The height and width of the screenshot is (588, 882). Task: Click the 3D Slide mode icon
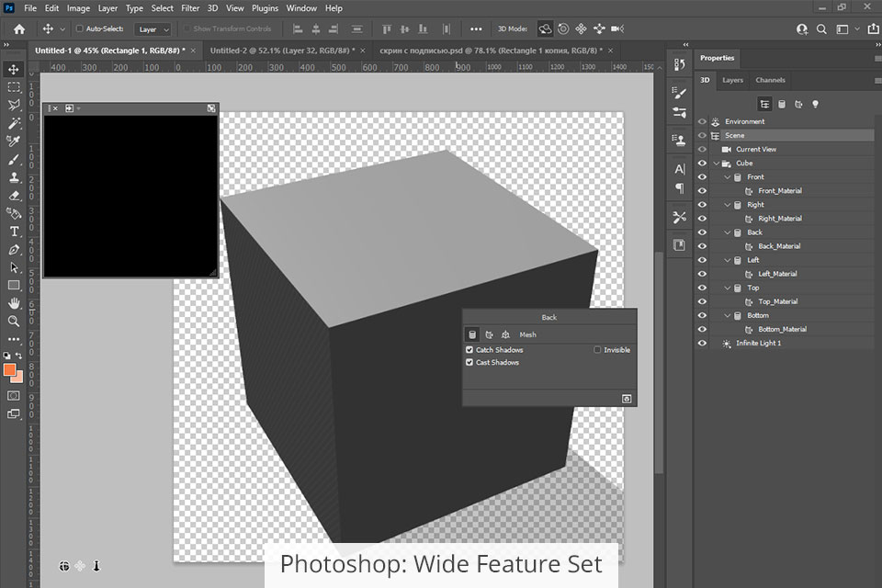pyautogui.click(x=599, y=28)
